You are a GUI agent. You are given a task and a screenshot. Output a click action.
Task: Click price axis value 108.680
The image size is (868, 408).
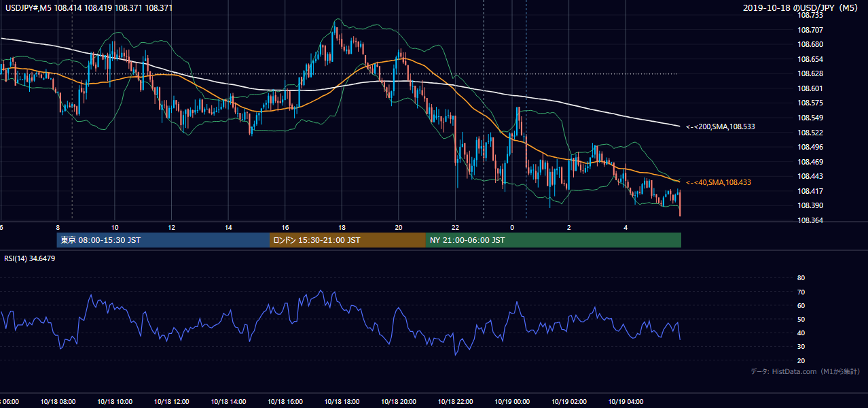tap(810, 44)
